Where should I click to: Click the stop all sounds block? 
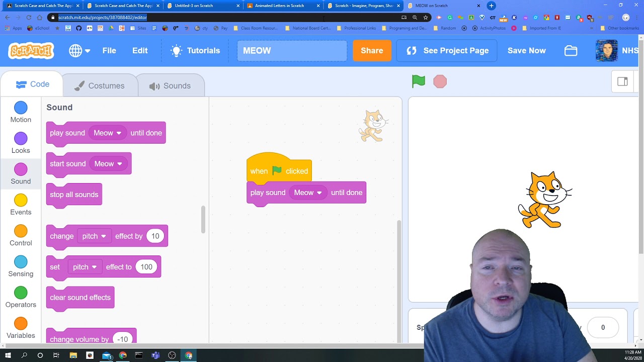tap(74, 195)
